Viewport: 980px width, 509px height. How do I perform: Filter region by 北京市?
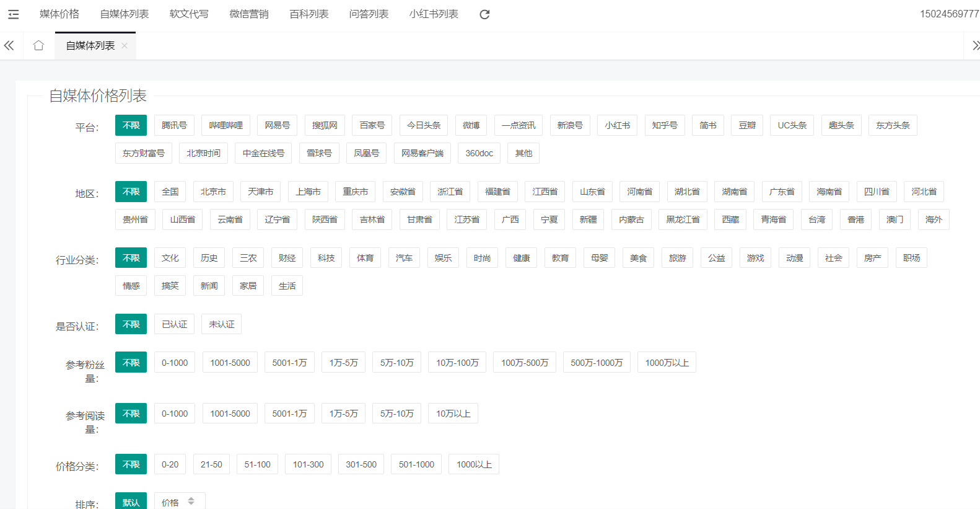213,192
